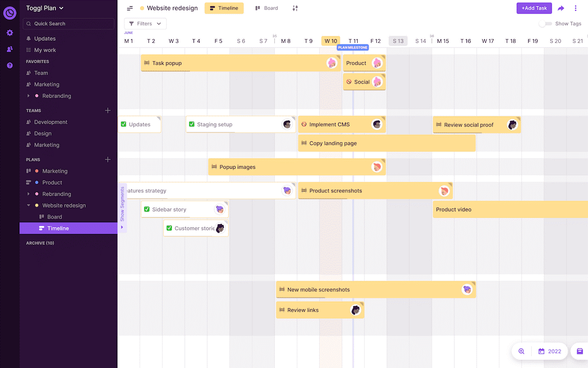Image resolution: width=588 pixels, height=368 pixels.
Task: Click the share arrow icon
Action: (561, 8)
